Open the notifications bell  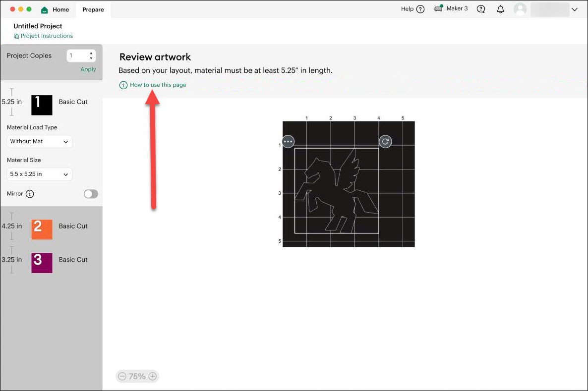pos(500,9)
